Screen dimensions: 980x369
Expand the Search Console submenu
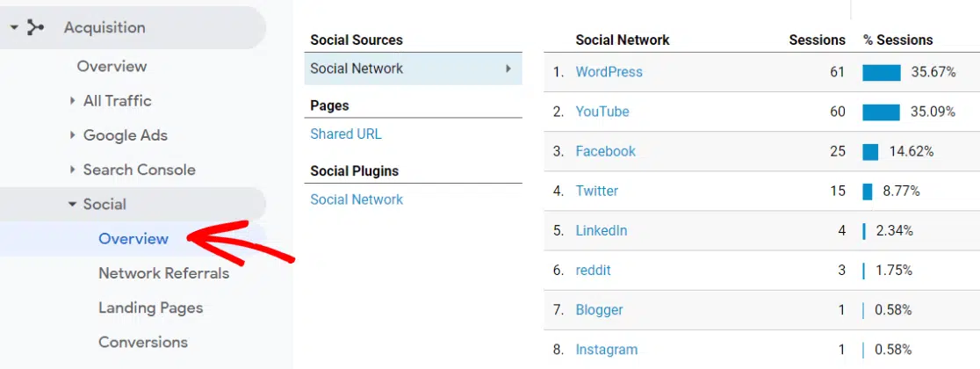tap(72, 170)
